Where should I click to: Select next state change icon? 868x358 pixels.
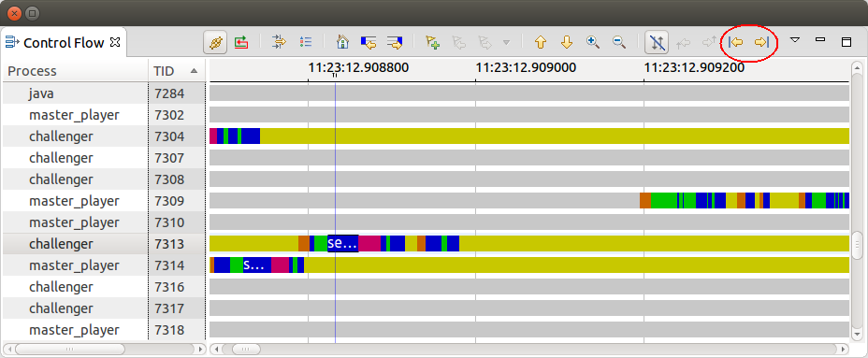pos(394,42)
